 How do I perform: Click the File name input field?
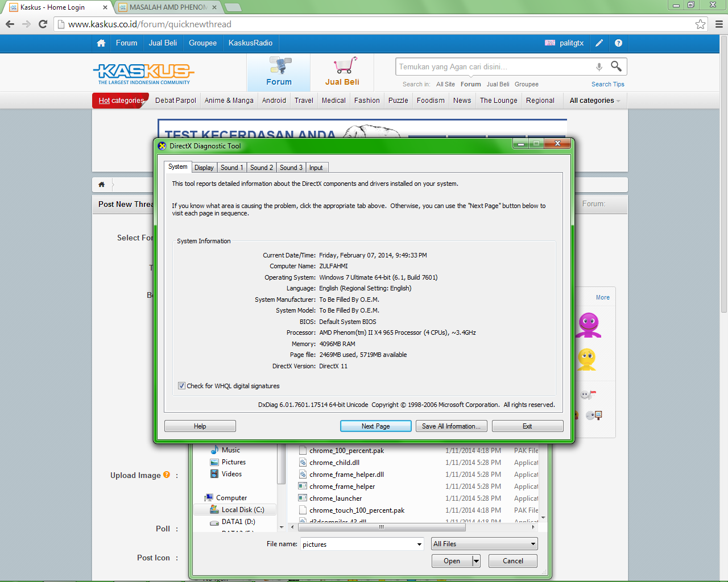358,544
